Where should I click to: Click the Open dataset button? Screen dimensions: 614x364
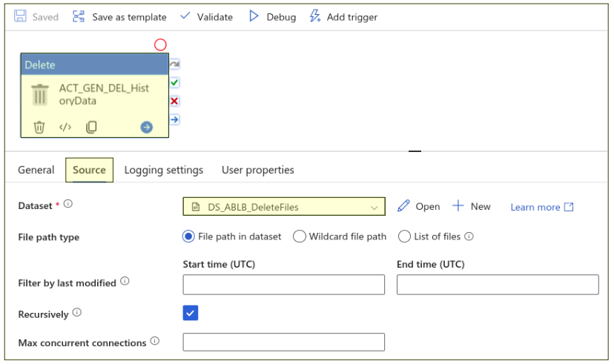[418, 206]
